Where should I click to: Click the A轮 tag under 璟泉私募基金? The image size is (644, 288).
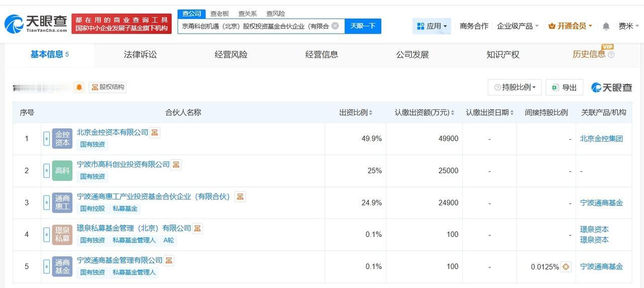pos(169,240)
